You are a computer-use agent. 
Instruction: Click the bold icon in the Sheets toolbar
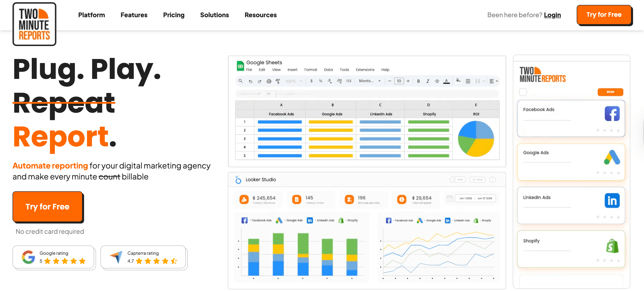(x=418, y=81)
